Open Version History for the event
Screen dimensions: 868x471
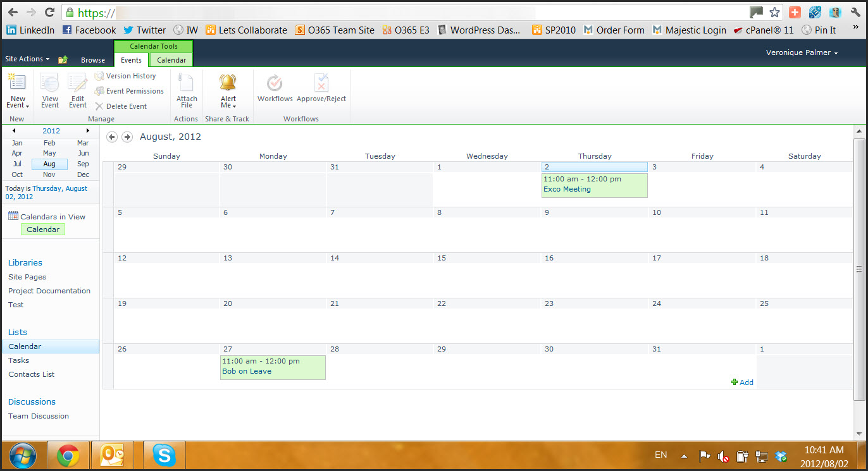(130, 75)
